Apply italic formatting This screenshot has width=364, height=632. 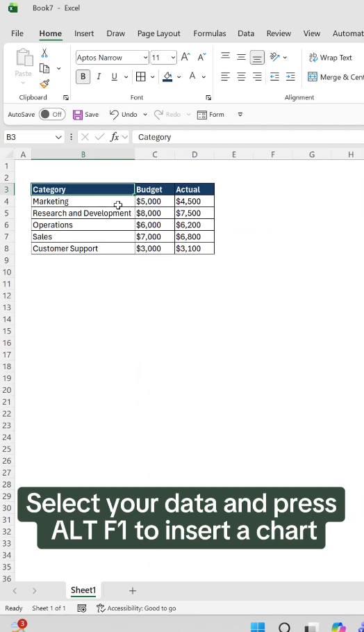point(99,76)
